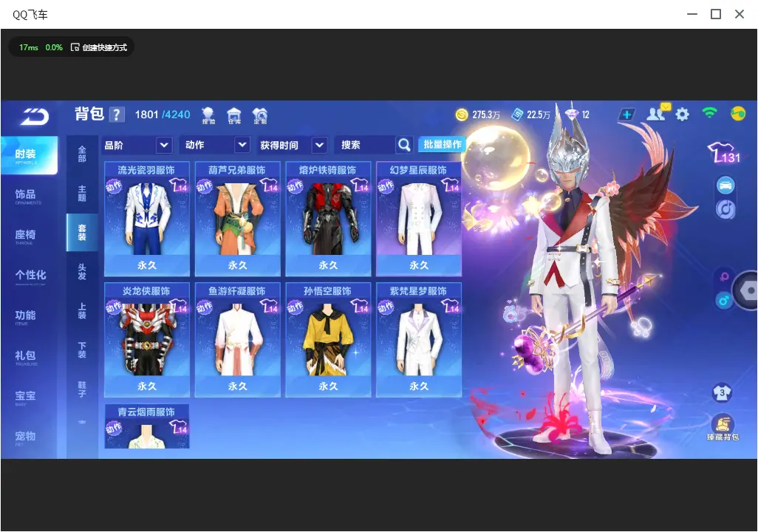Select the female gender toggle
The height and width of the screenshot is (532, 758).
click(x=724, y=277)
